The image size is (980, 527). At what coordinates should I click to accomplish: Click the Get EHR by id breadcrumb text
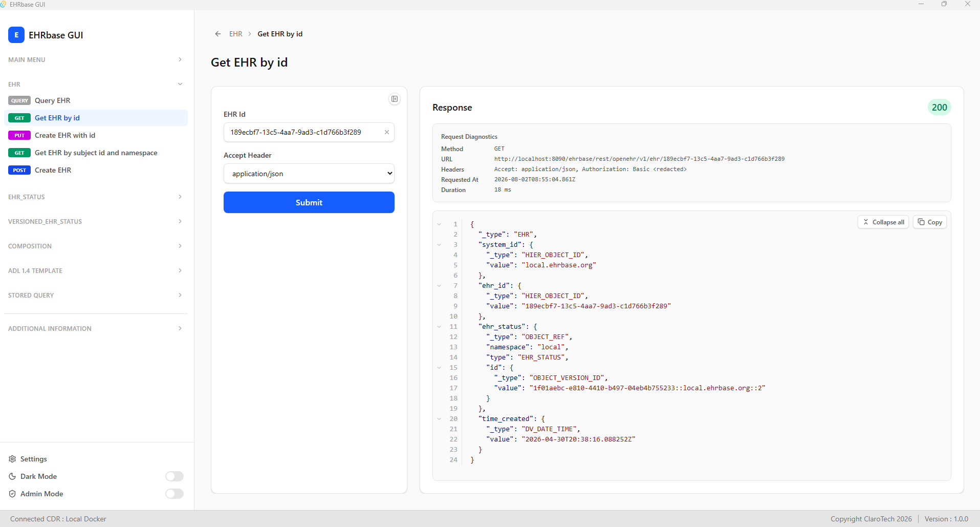pyautogui.click(x=280, y=34)
